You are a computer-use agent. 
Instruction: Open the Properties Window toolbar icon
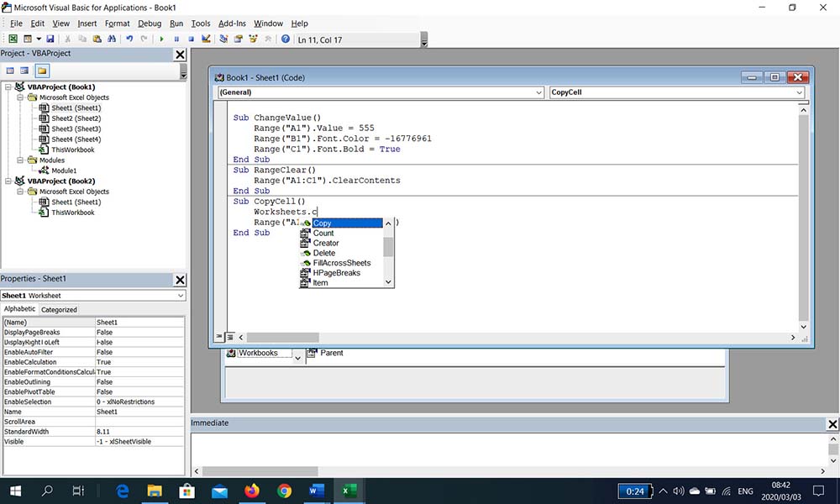(239, 39)
